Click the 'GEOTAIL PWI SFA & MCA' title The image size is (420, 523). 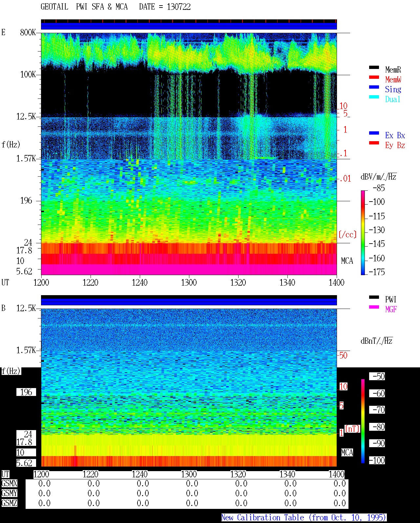[x=84, y=7]
